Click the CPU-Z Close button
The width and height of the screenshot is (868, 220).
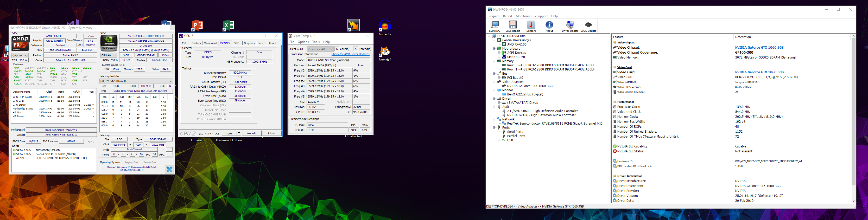click(x=271, y=133)
